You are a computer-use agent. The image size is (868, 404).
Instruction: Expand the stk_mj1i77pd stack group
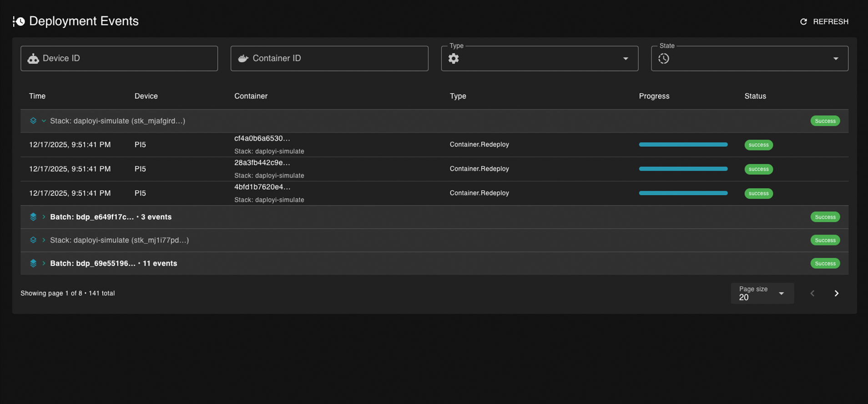pyautogui.click(x=44, y=240)
